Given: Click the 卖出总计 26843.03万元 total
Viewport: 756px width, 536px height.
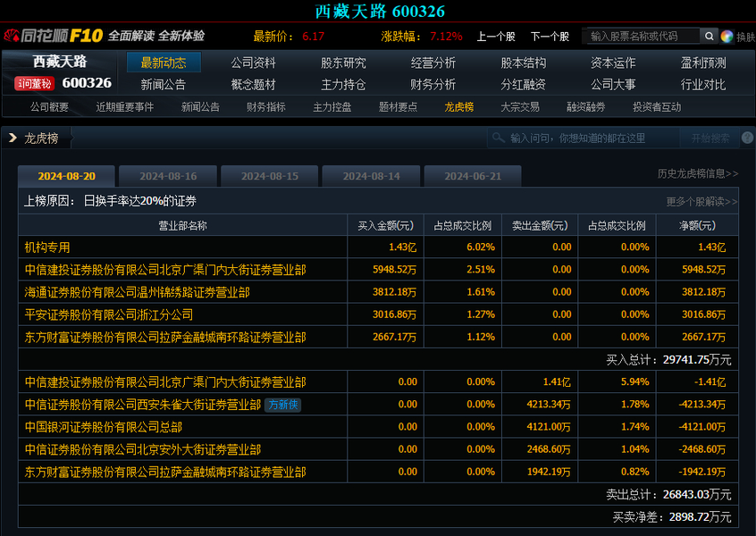Looking at the screenshot, I should [x=668, y=495].
